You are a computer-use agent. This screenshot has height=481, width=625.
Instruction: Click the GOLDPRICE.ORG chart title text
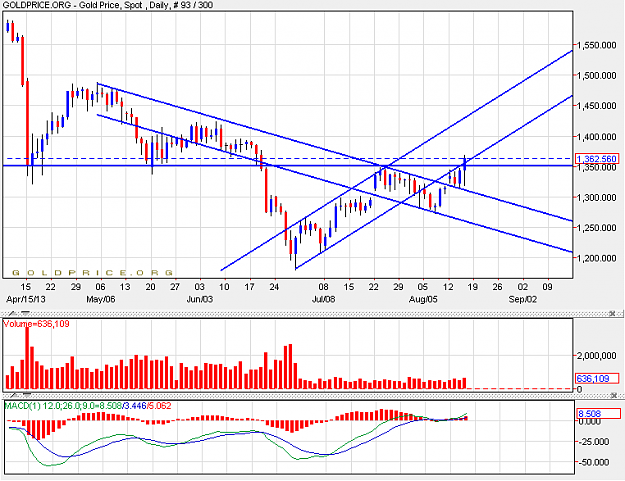(108, 5)
